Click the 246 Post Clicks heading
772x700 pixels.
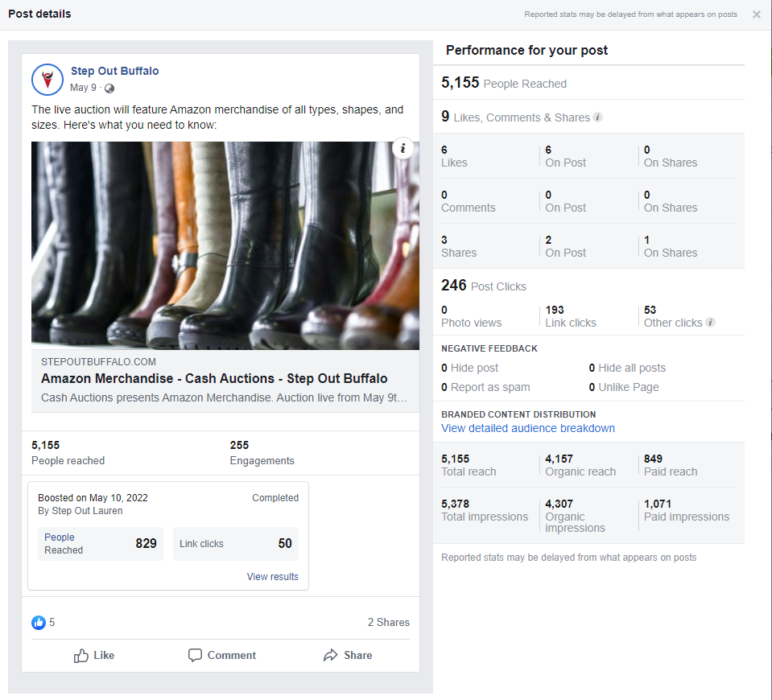484,286
